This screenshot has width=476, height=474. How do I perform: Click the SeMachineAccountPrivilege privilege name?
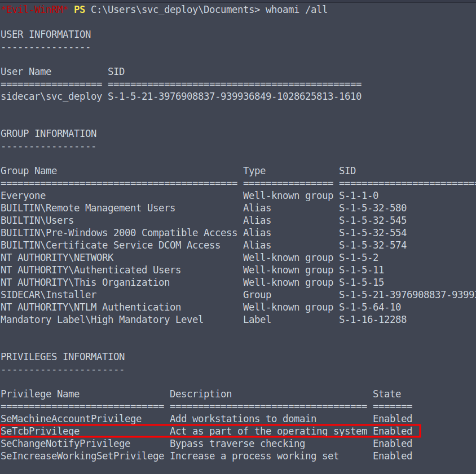point(71,419)
